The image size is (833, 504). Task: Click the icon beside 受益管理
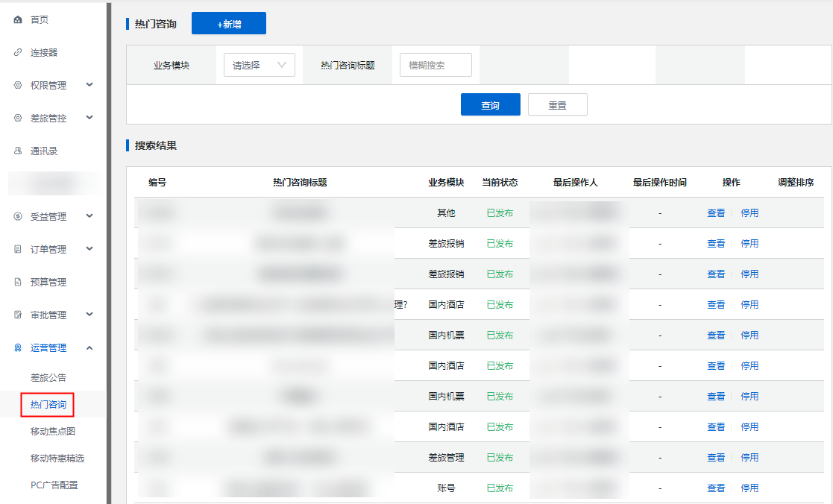(18, 216)
